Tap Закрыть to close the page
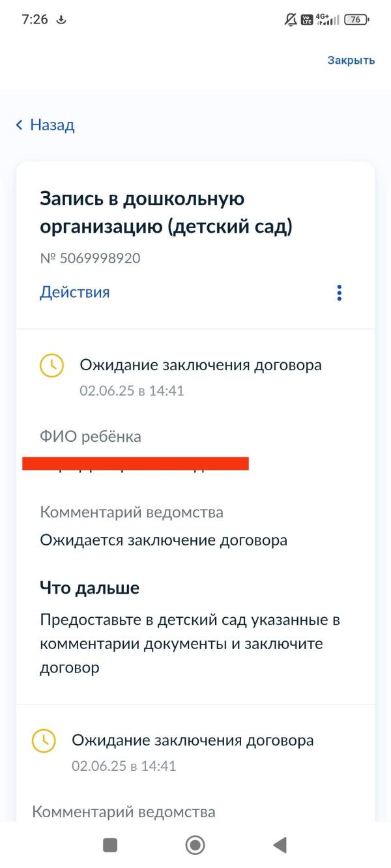This screenshot has width=391, height=868. point(351,60)
